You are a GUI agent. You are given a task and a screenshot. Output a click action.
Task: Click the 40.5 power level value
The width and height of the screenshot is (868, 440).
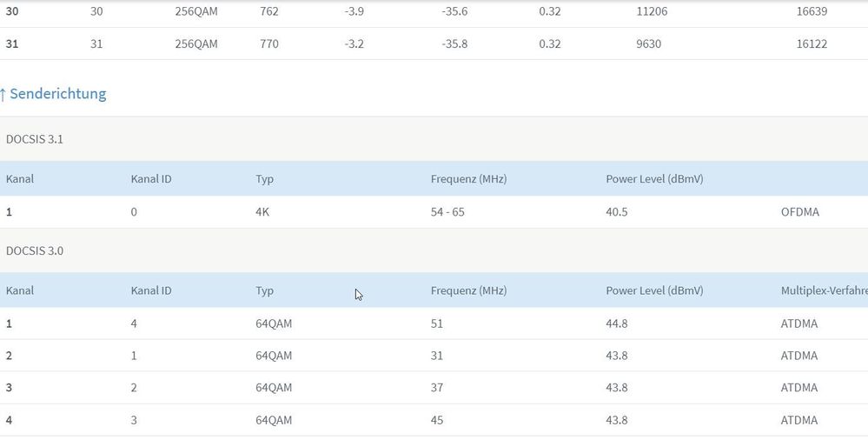[618, 212]
